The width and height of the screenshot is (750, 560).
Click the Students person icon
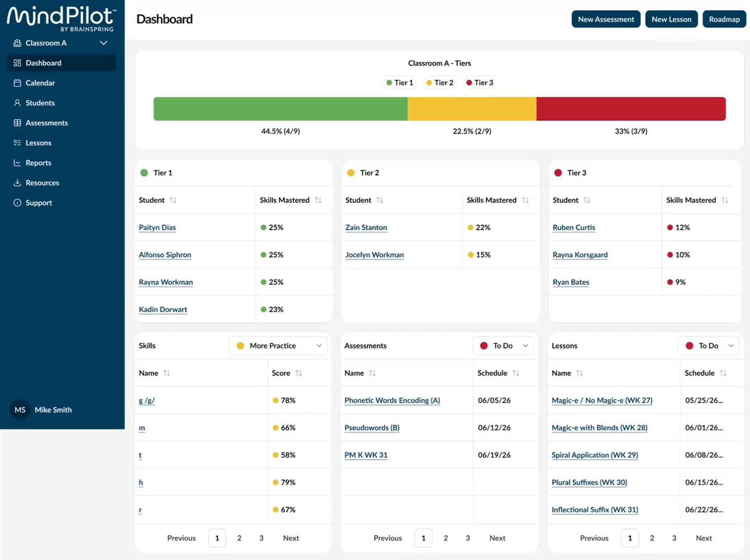click(x=17, y=103)
